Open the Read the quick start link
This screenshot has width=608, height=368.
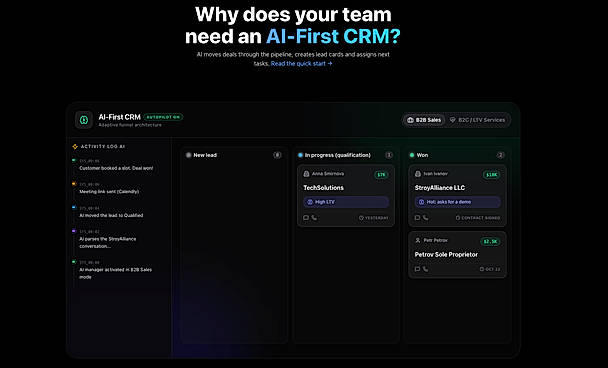click(x=301, y=64)
